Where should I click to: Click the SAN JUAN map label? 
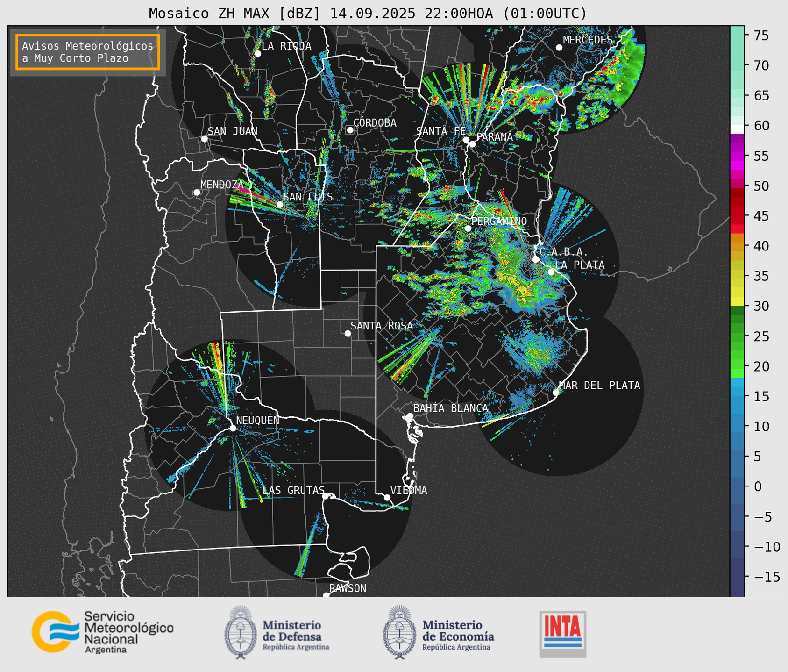click(x=232, y=132)
